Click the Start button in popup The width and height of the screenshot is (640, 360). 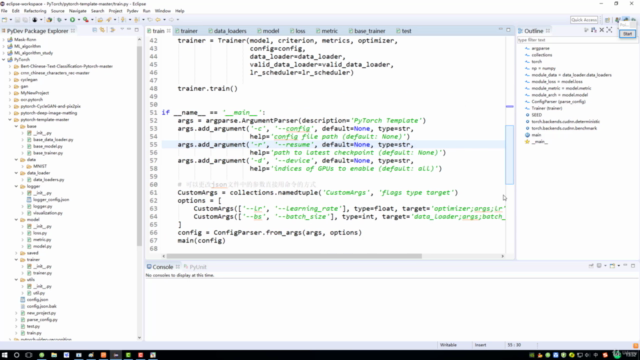pyautogui.click(x=627, y=34)
